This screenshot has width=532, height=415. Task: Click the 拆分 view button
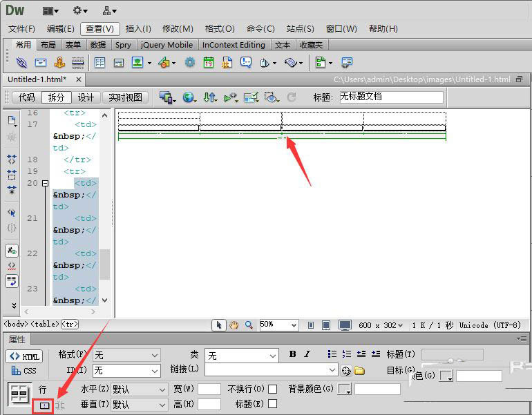(x=57, y=97)
